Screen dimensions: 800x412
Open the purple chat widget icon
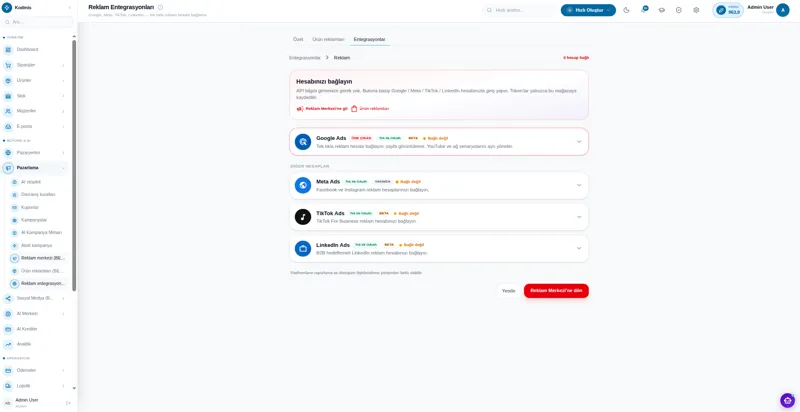[x=788, y=400]
